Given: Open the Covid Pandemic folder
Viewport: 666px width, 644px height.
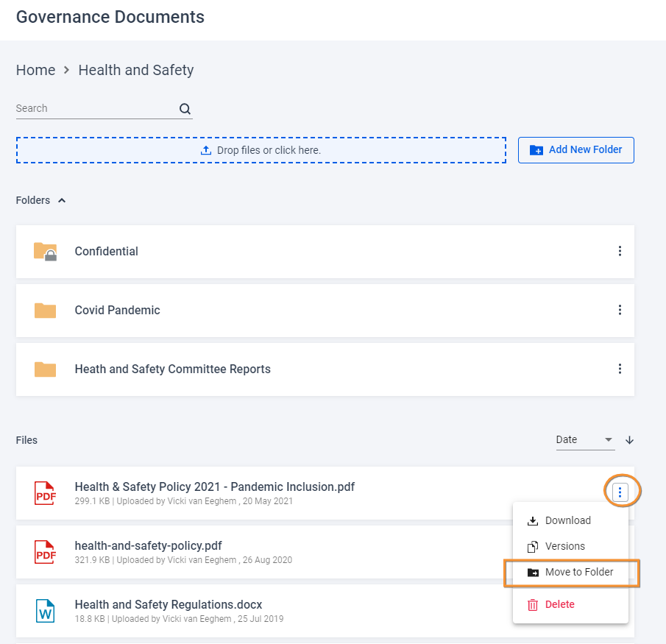Looking at the screenshot, I should (117, 310).
